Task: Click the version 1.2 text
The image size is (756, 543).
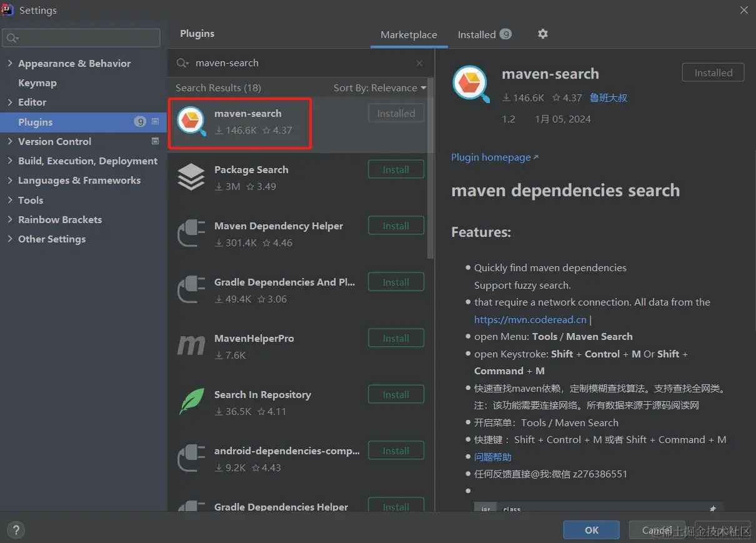Action: click(x=509, y=119)
